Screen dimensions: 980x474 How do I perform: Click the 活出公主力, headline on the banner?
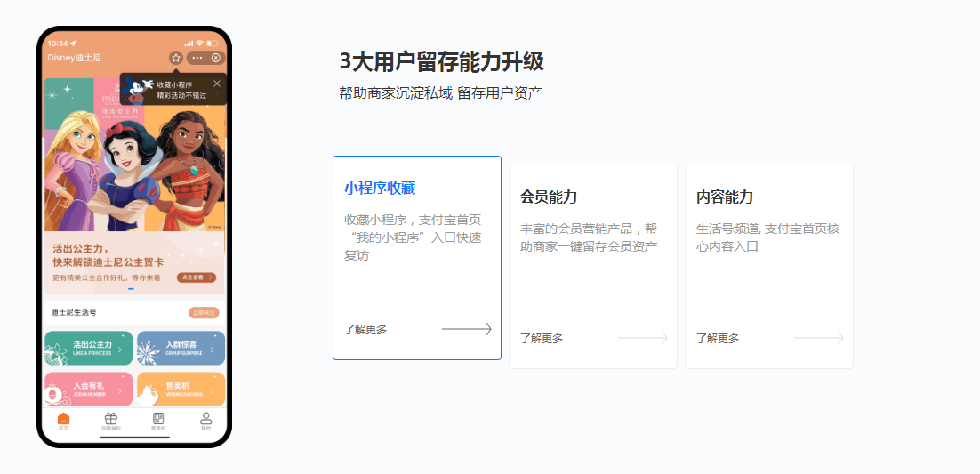coord(82,249)
